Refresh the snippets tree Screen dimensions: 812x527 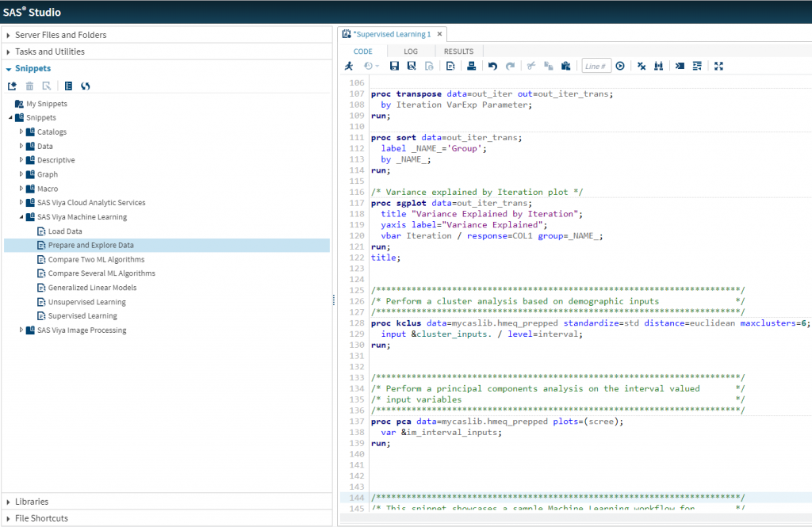coord(86,86)
